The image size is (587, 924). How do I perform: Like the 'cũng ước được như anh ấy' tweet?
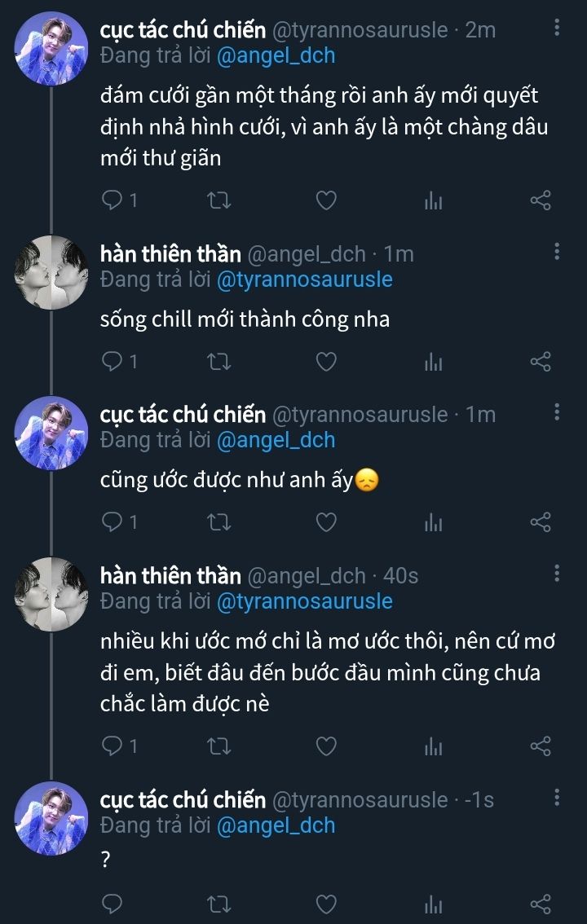326,522
